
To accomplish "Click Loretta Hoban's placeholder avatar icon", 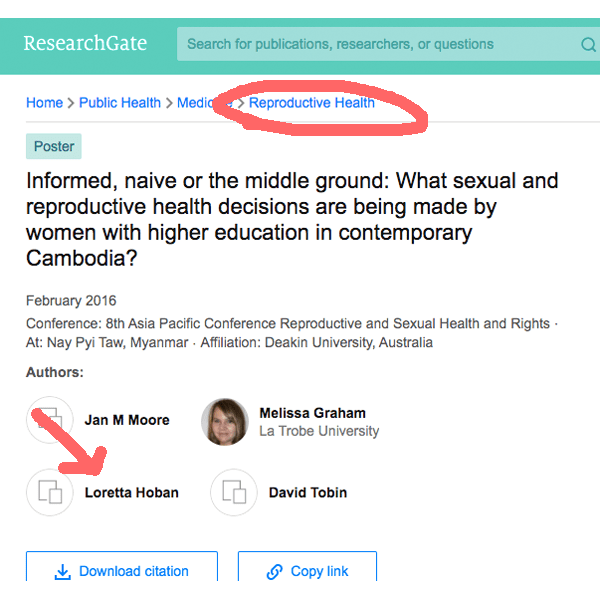I will click(x=50, y=492).
